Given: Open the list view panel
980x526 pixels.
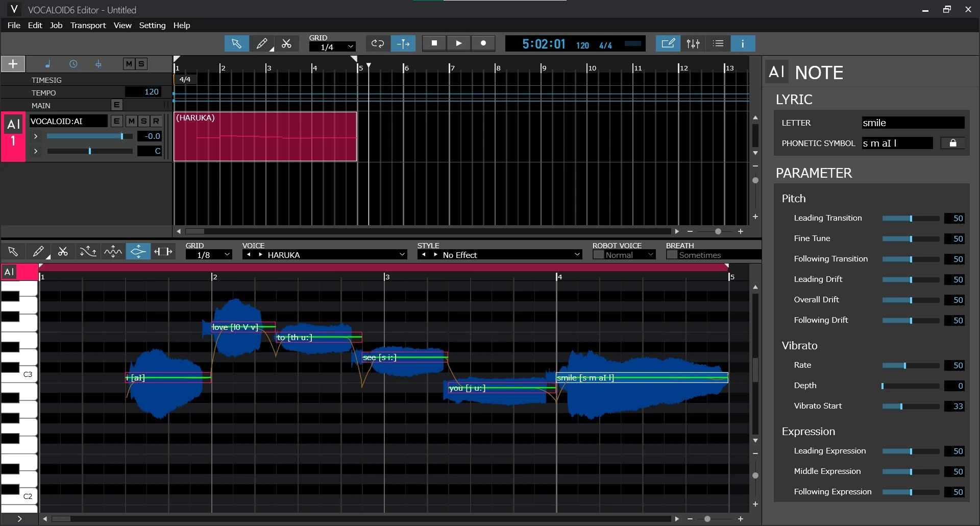Looking at the screenshot, I should coord(718,43).
